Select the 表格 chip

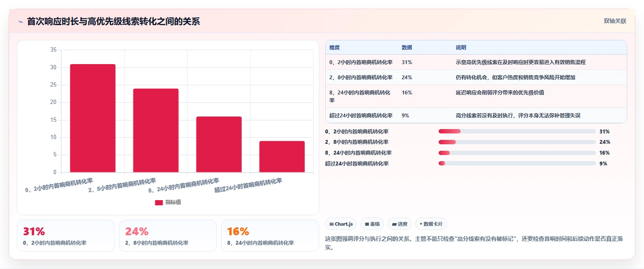pos(372,224)
